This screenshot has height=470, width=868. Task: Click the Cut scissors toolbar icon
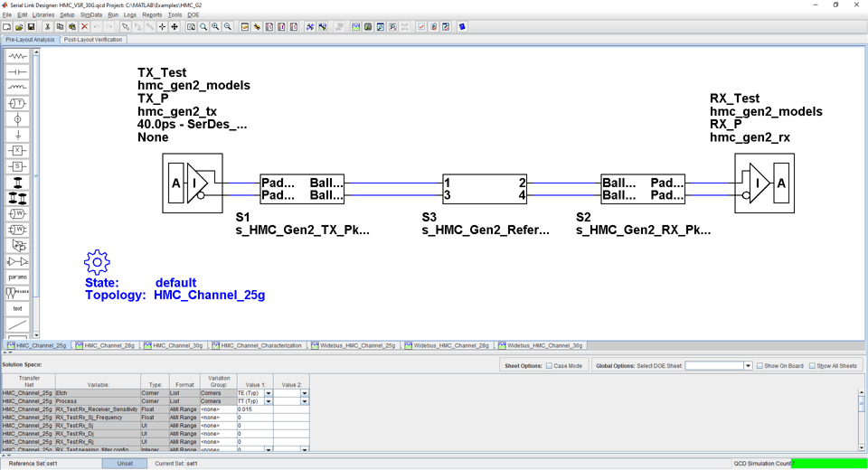coord(47,27)
